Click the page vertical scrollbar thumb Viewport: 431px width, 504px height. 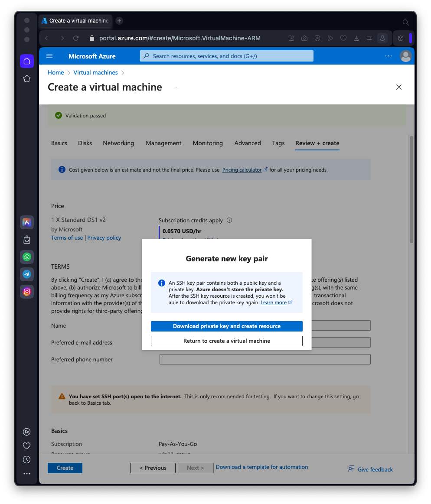point(411,190)
